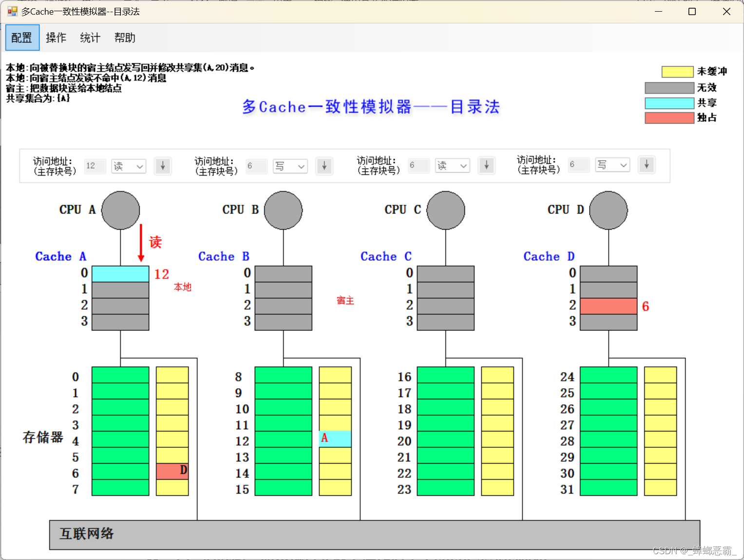Click green memory block 0
This screenshot has height=560, width=744.
click(x=120, y=375)
